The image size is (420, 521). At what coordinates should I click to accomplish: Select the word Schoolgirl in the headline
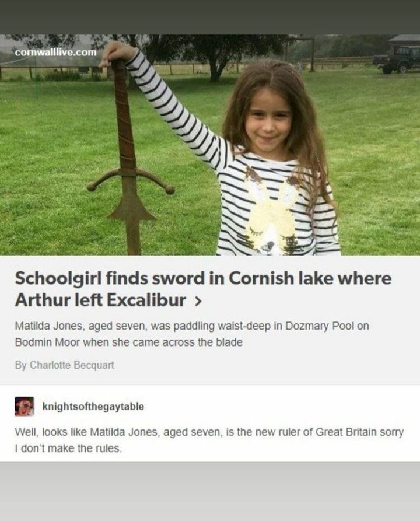58,278
